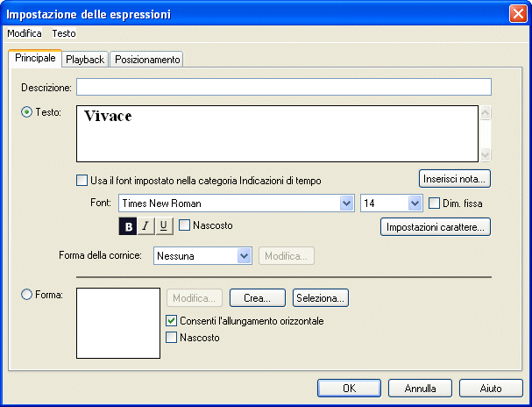
Task: Switch to the Posizionamento tab
Action: 147,59
